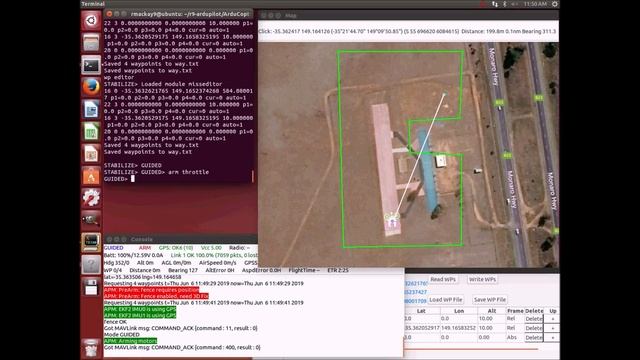Open the Bluetooth indicator in top bar
This screenshot has width=640, height=360.
(x=504, y=4)
